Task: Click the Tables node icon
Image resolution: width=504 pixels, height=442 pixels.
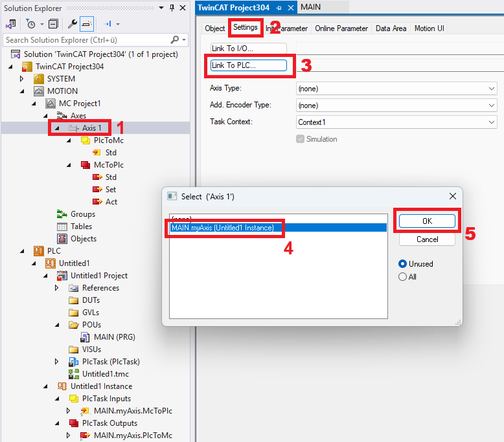Action: pos(62,227)
